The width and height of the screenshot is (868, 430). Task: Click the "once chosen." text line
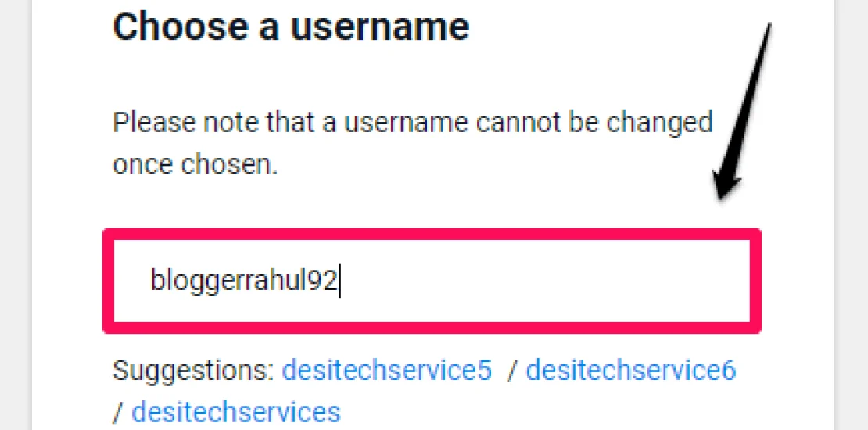tap(195, 164)
